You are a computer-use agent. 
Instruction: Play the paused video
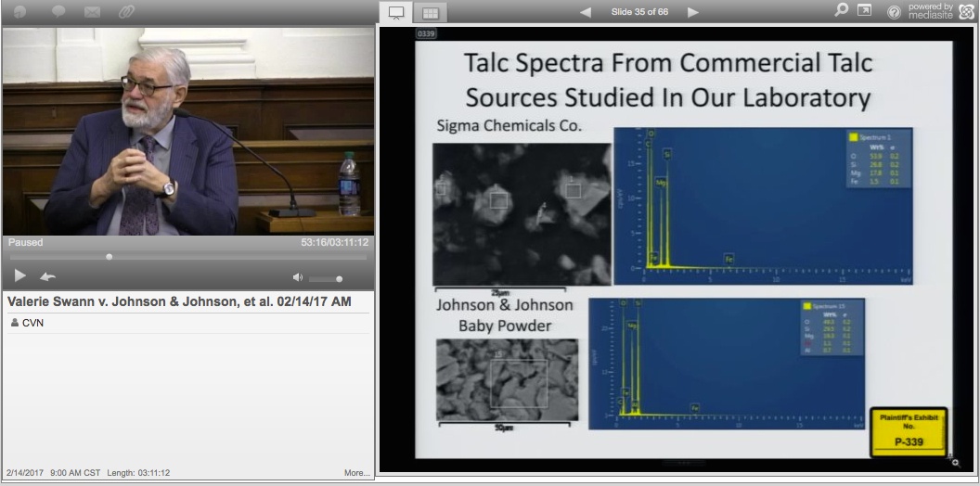(19, 275)
